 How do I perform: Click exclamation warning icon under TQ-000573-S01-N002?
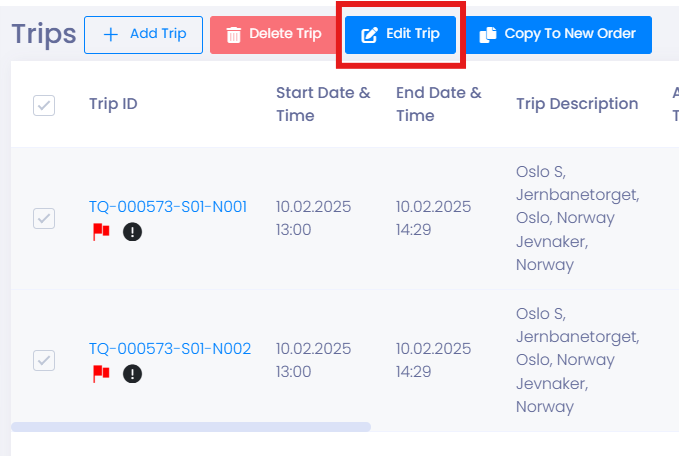coord(133,374)
